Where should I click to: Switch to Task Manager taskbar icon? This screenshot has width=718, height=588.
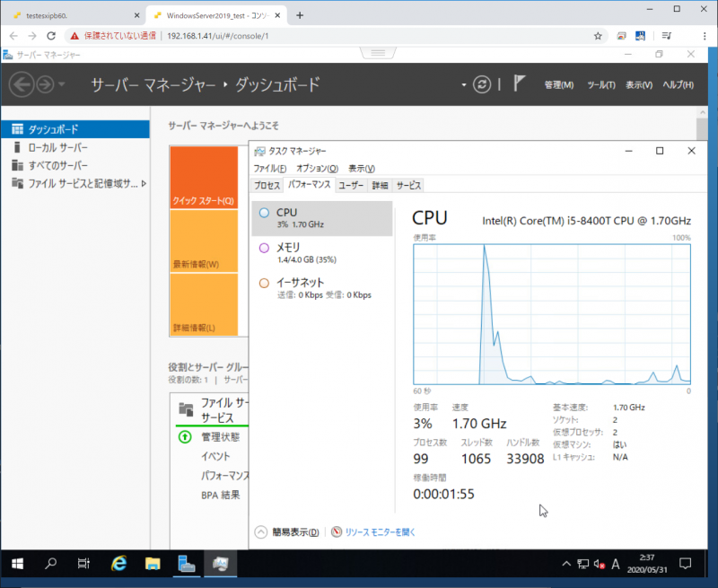[220, 564]
